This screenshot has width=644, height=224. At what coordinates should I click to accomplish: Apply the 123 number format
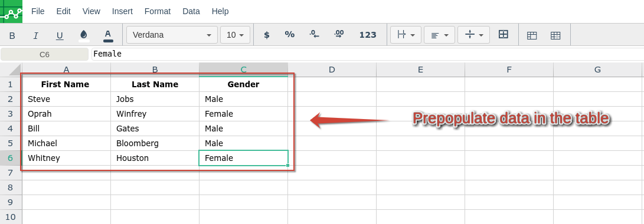[x=368, y=35]
